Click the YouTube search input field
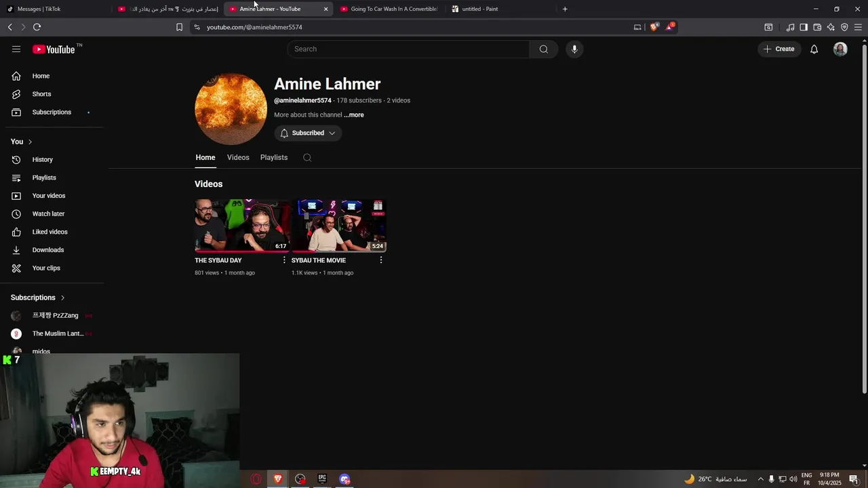This screenshot has height=488, width=868. 408,49
